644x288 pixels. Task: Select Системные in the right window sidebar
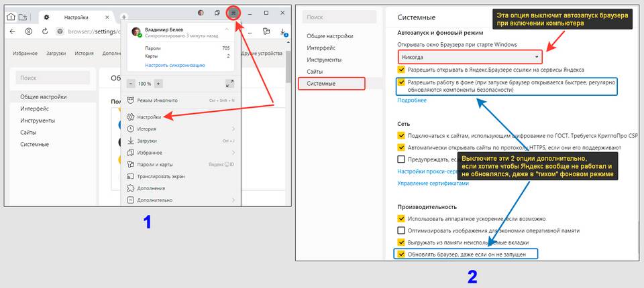[331, 84]
